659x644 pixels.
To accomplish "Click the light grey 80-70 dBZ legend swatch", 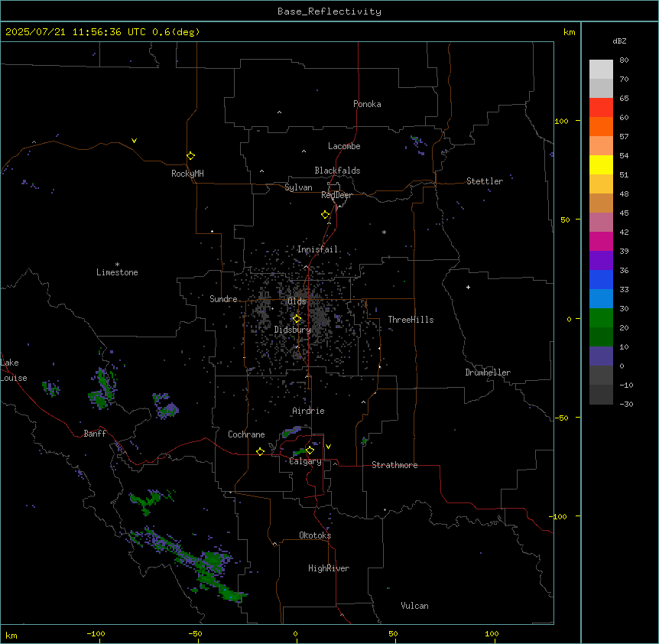I will (x=601, y=70).
